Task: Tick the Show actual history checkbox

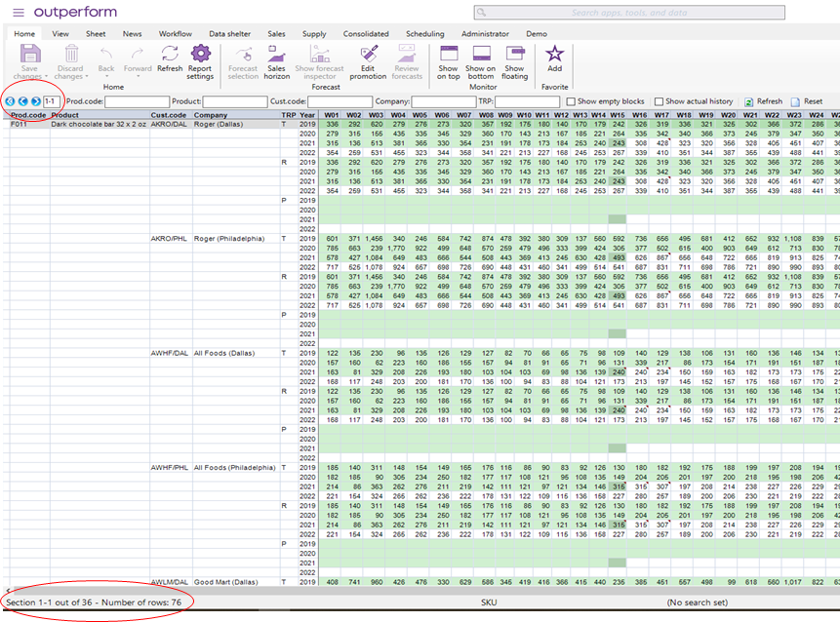Action: [659, 101]
